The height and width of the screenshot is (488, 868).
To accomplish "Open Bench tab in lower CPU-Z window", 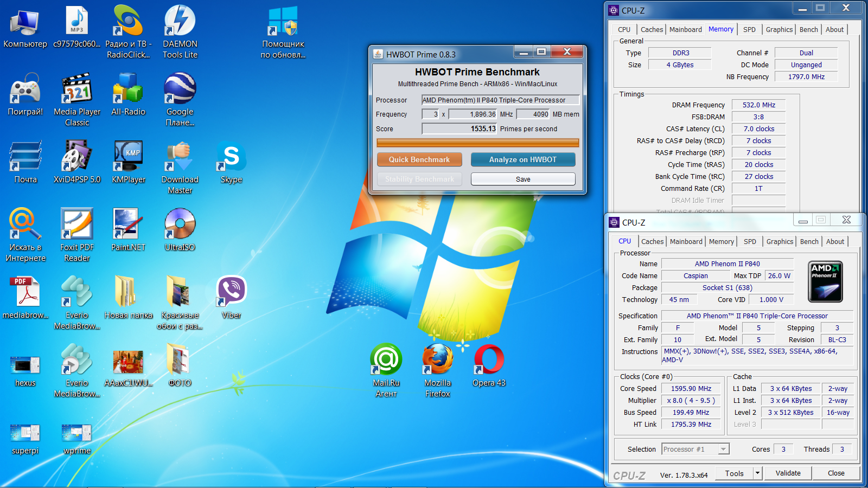I will pyautogui.click(x=809, y=242).
